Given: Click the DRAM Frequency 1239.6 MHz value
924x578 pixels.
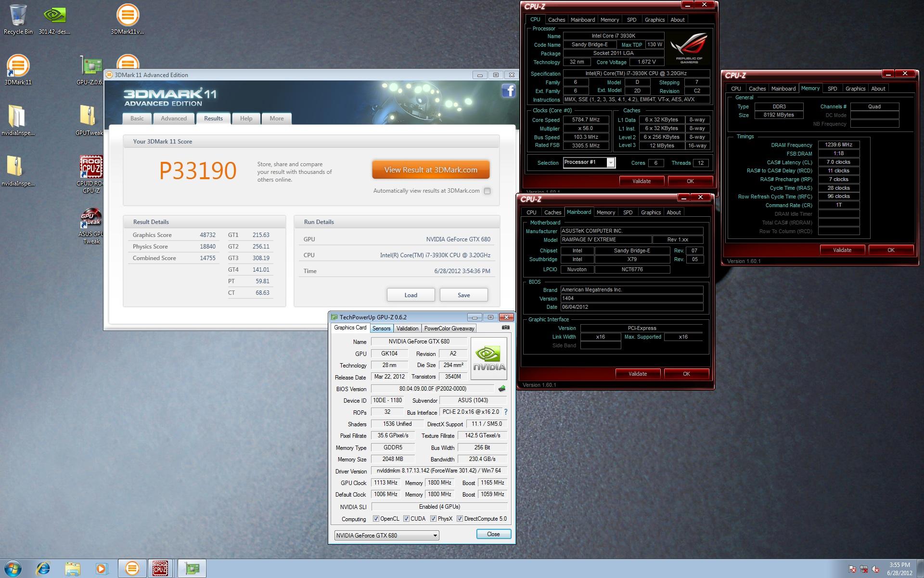Looking at the screenshot, I should point(838,144).
